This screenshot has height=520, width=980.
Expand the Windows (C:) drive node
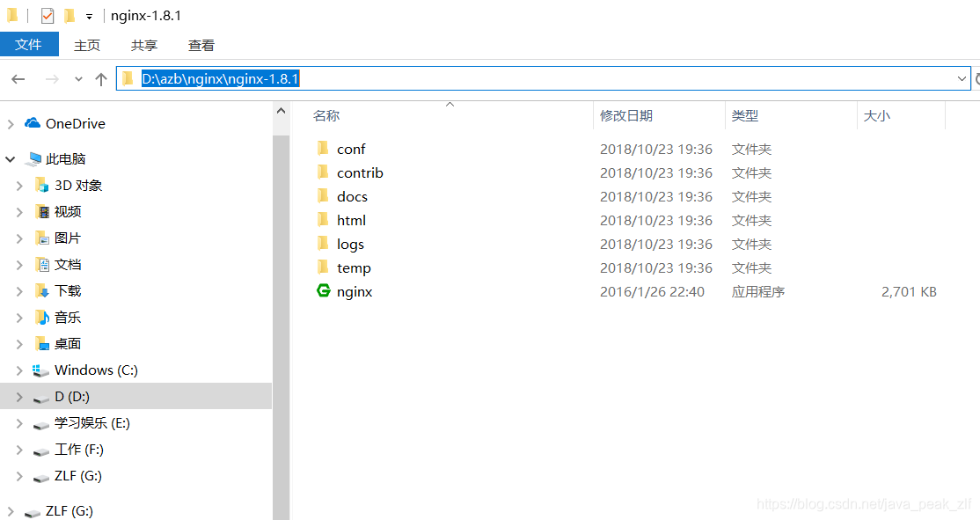[x=19, y=370]
